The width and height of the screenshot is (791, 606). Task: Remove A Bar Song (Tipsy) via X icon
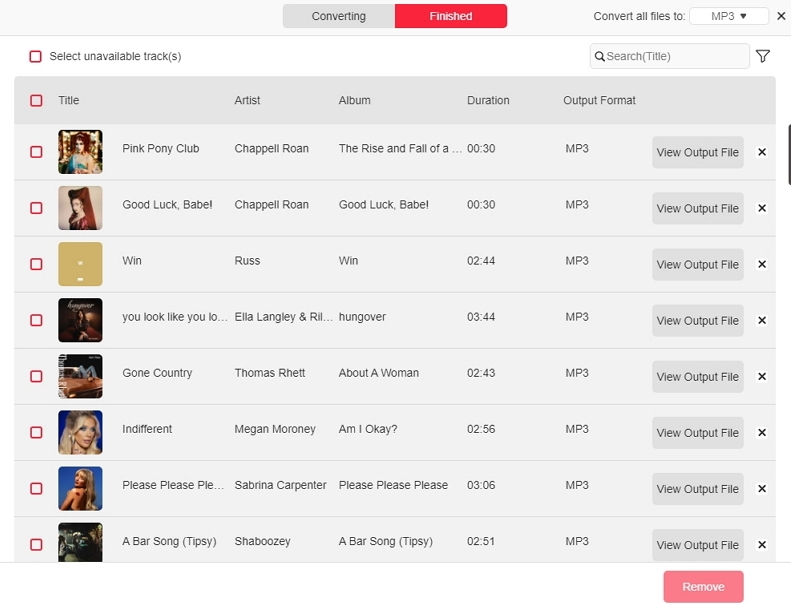pos(762,544)
